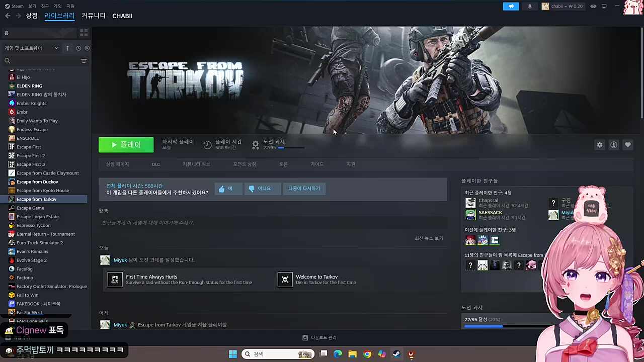Open the 커뮤니티 tab
644x362 pixels.
[94, 16]
